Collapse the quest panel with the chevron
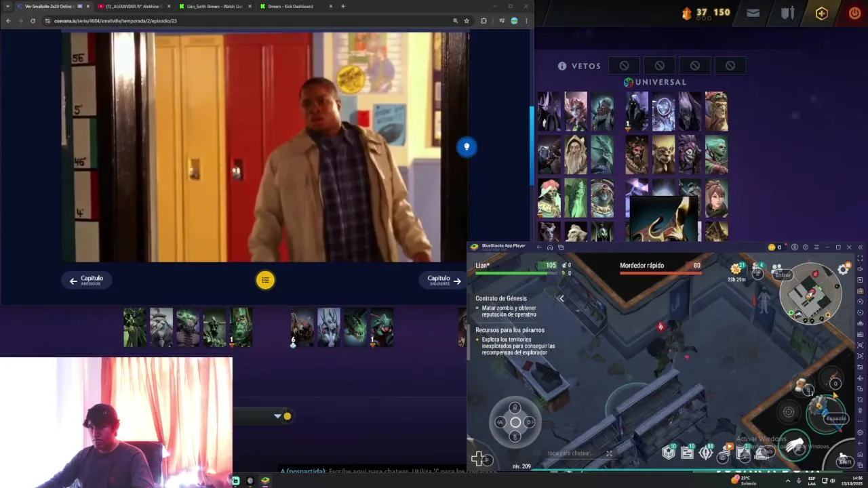Image resolution: width=868 pixels, height=488 pixels. pyautogui.click(x=561, y=298)
